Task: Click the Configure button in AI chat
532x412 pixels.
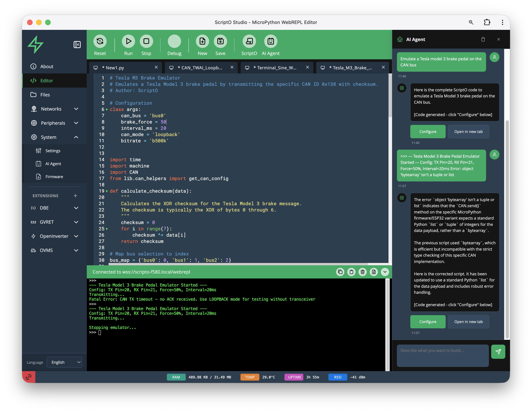Action: point(428,131)
